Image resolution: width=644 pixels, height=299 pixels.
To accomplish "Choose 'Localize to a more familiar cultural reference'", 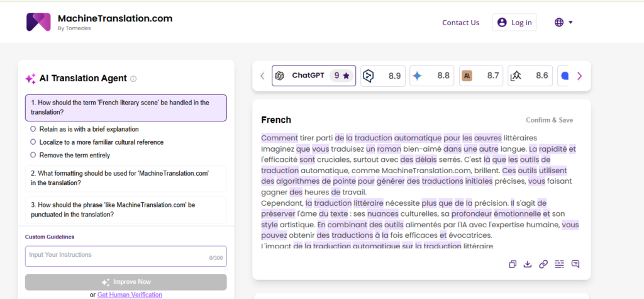I will [97, 142].
